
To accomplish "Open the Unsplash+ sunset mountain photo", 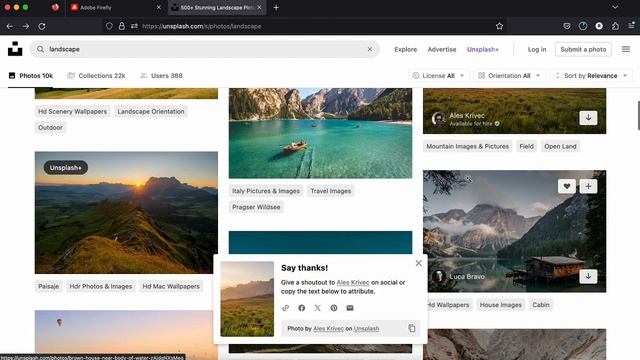I will click(x=126, y=213).
